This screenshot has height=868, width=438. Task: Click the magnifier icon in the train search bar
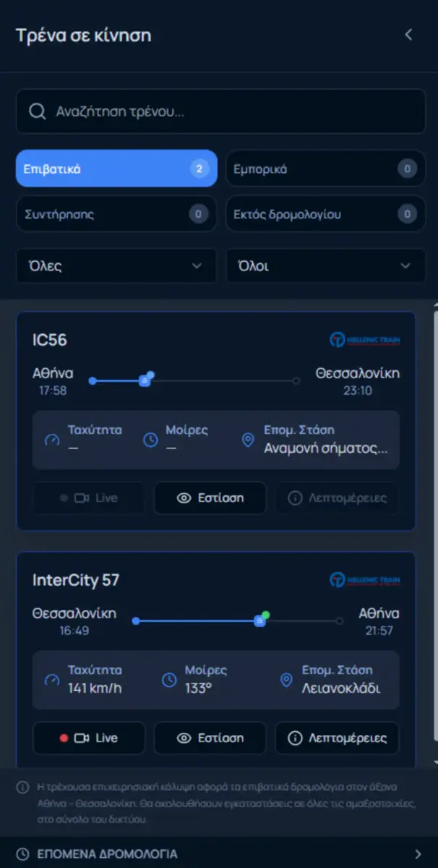point(36,111)
